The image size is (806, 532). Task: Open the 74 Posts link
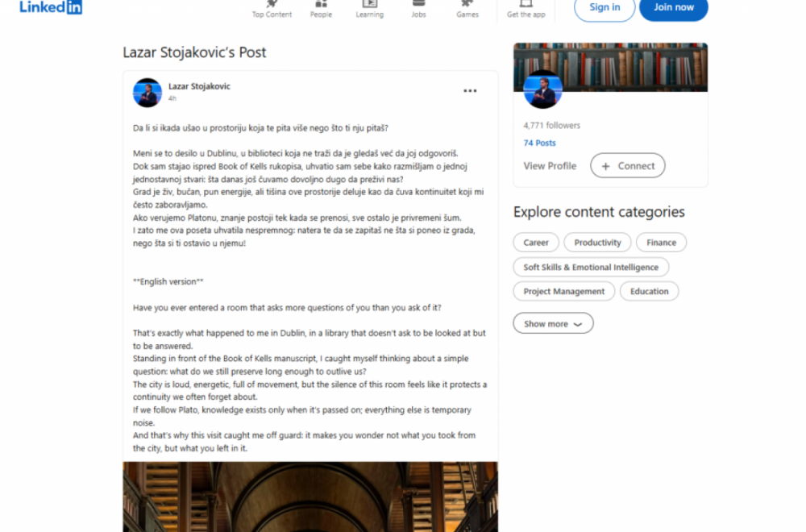click(539, 142)
